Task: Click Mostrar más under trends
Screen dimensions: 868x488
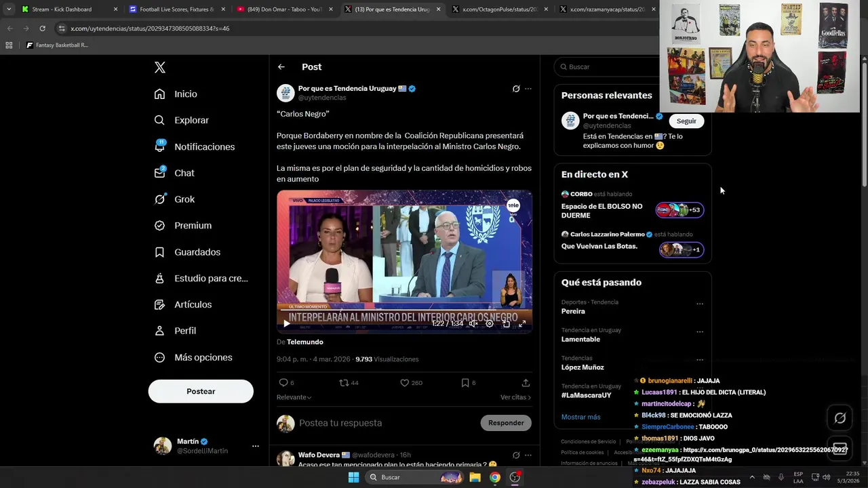Action: (x=580, y=417)
